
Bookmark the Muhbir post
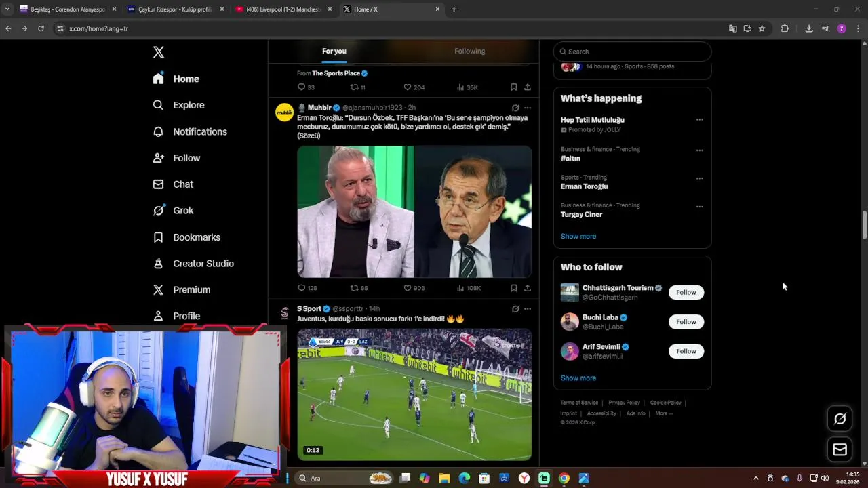pyautogui.click(x=513, y=288)
